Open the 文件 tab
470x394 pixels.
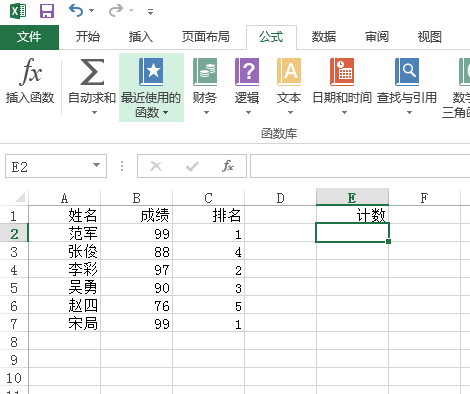click(x=29, y=37)
